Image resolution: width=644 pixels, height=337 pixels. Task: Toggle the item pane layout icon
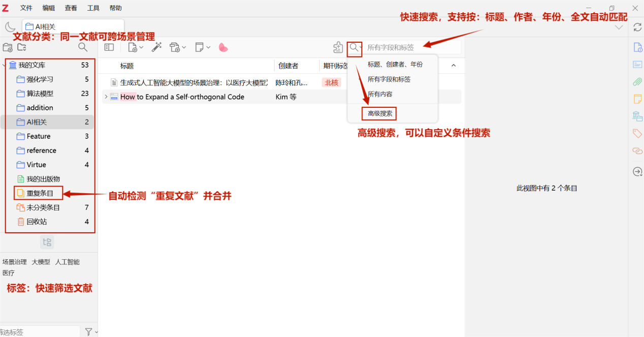pos(109,47)
